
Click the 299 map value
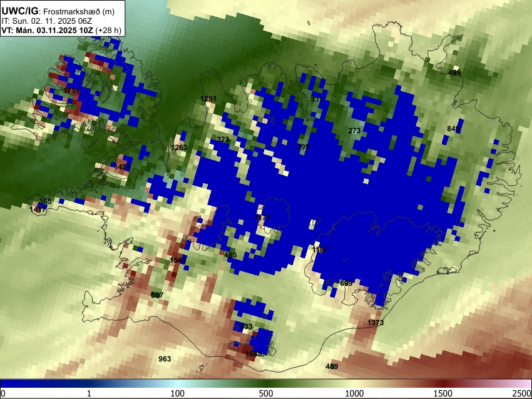[303, 147]
